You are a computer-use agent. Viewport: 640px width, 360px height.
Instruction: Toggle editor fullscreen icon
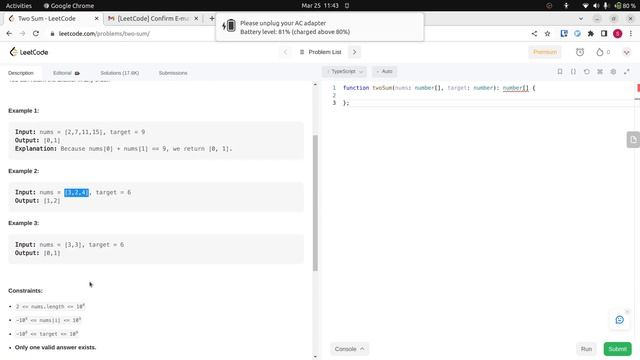[627, 71]
